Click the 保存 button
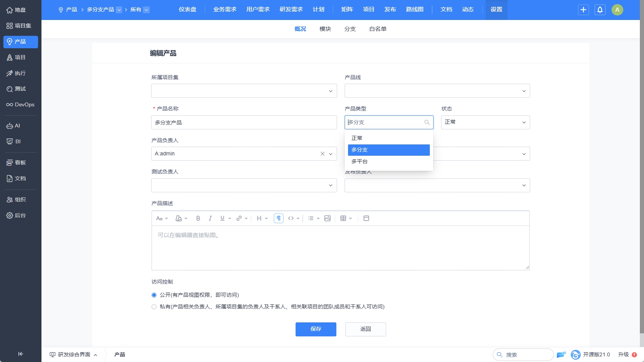The width and height of the screenshot is (644, 362). [x=316, y=329]
